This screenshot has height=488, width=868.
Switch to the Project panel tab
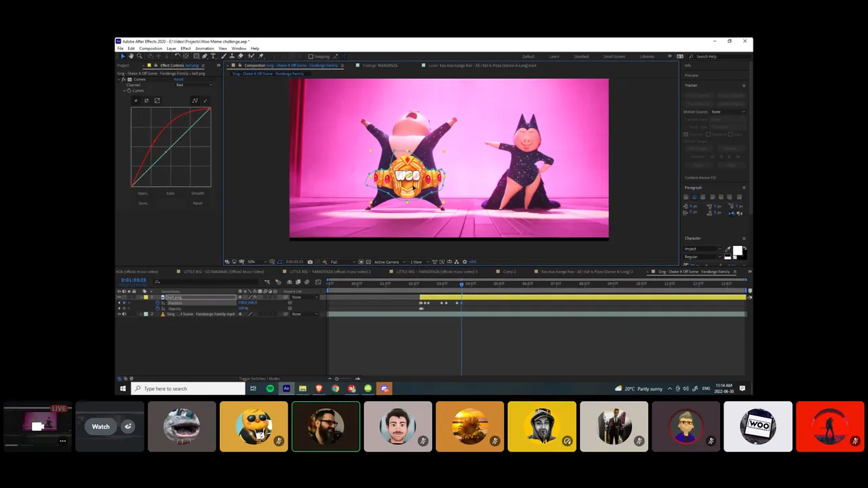pos(123,66)
